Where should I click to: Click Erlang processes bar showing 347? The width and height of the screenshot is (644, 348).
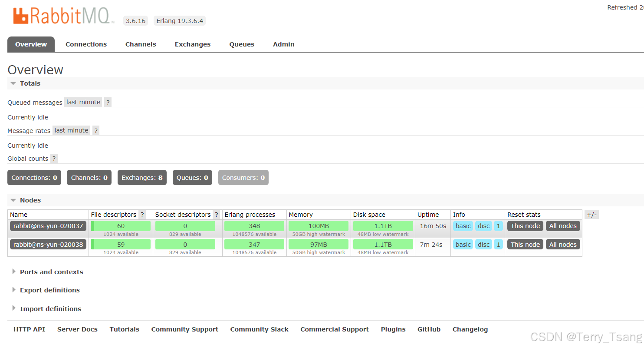[254, 245]
